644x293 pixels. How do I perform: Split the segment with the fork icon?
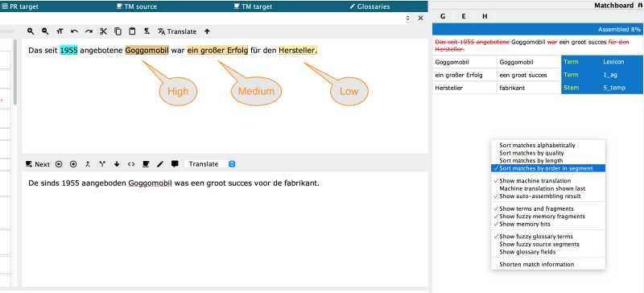click(102, 164)
